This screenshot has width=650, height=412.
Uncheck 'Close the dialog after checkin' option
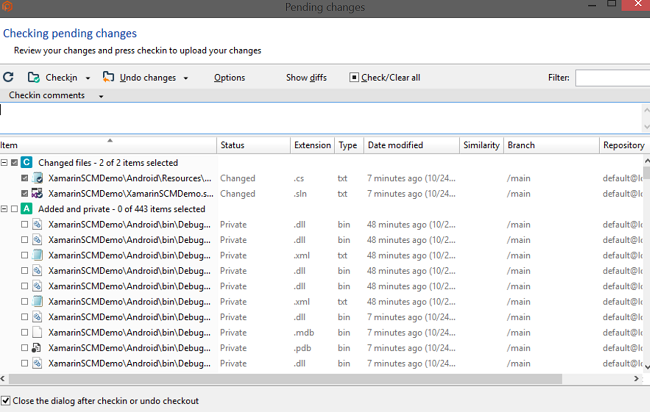pyautogui.click(x=7, y=401)
